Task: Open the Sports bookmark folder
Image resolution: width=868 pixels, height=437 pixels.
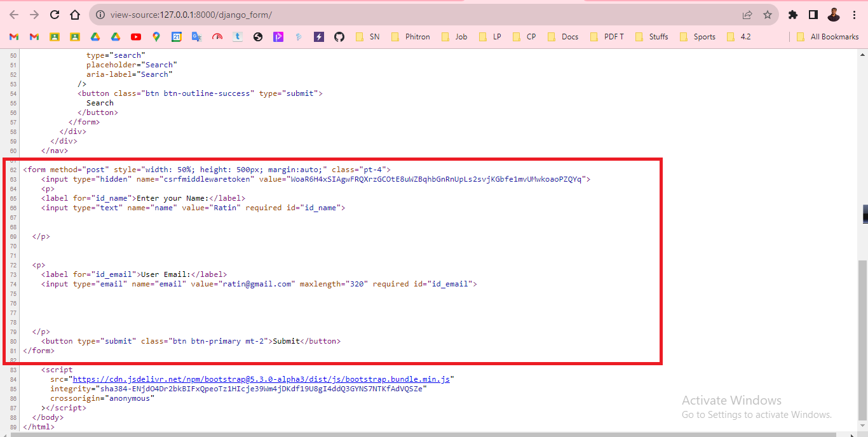Action: coord(698,37)
